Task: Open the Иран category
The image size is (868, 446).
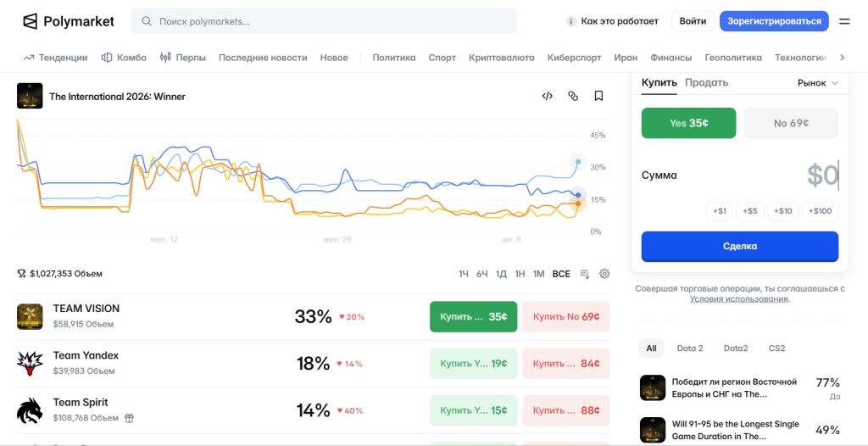Action: [x=626, y=58]
